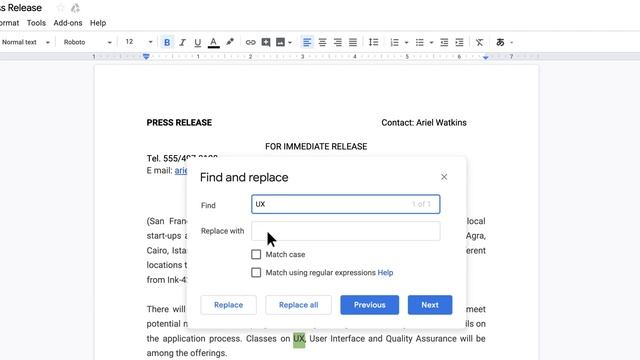
Task: Add a comment from toolbar
Action: pos(266,42)
